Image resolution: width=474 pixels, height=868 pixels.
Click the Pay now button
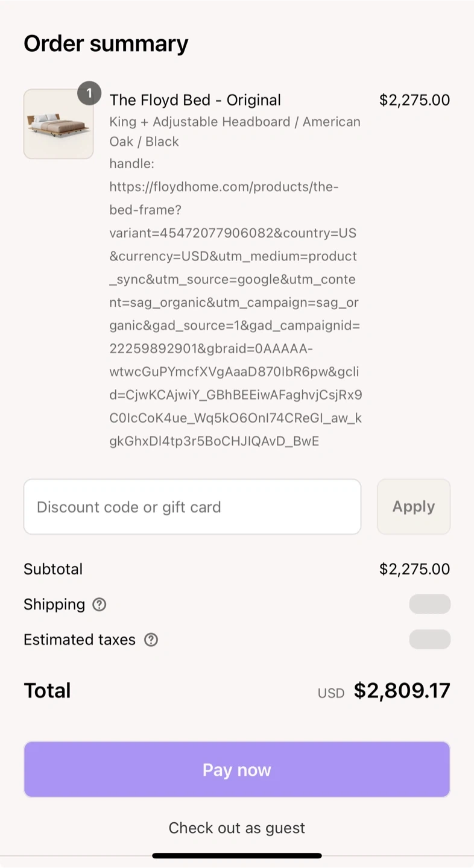237,770
